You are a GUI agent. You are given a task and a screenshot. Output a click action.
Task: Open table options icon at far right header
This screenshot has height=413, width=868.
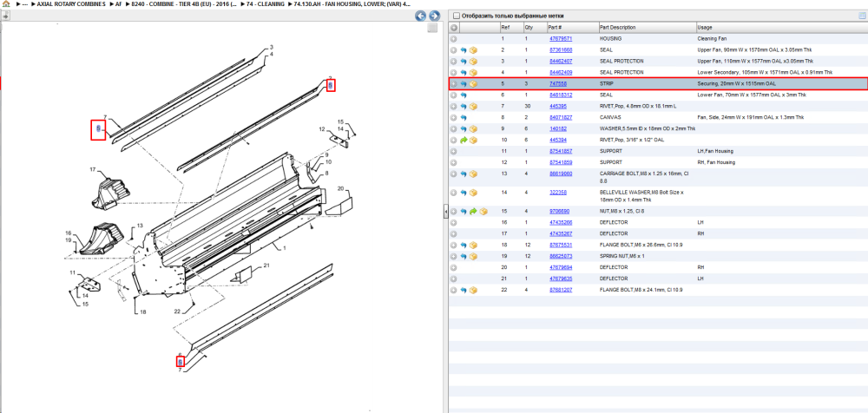click(861, 16)
